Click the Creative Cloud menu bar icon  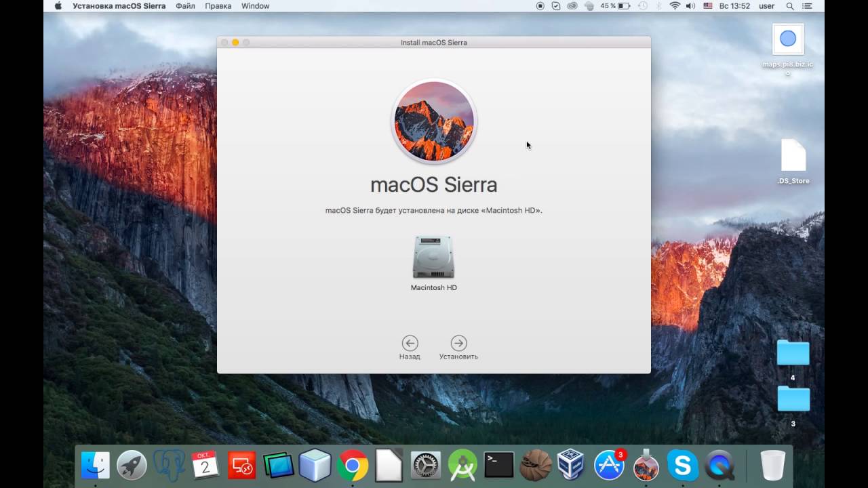click(572, 6)
